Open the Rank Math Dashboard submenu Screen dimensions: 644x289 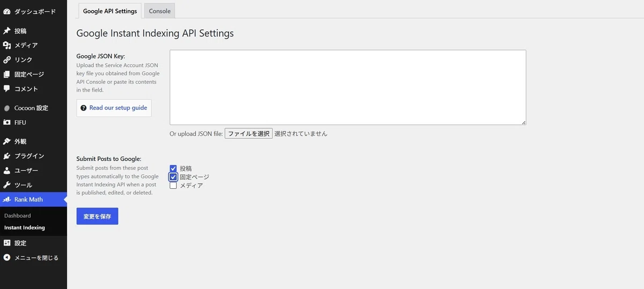(18, 216)
